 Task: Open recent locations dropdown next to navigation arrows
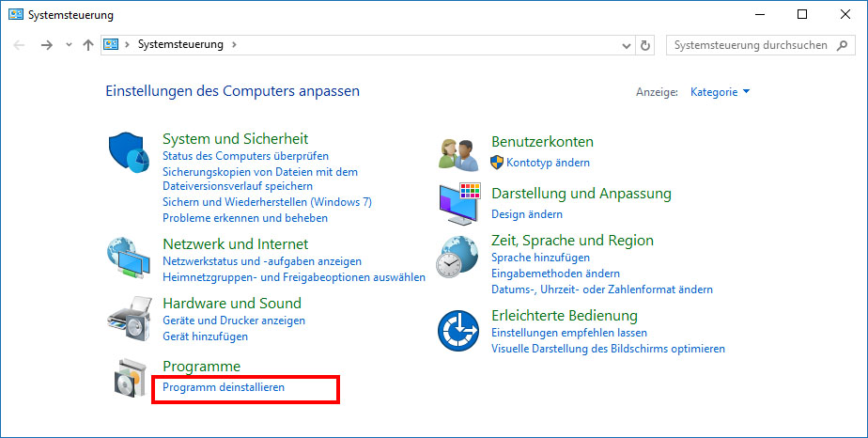[x=68, y=45]
